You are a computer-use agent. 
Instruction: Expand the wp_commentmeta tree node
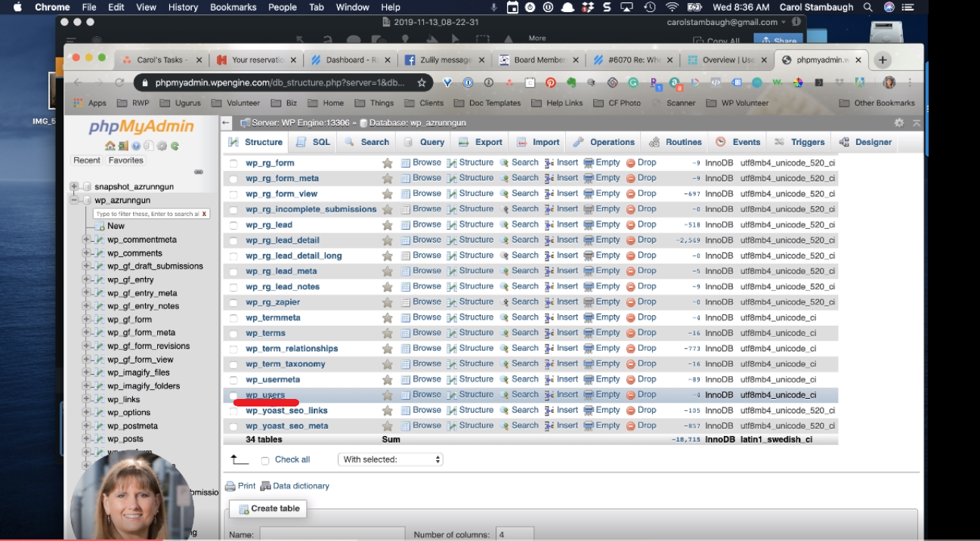click(x=86, y=240)
